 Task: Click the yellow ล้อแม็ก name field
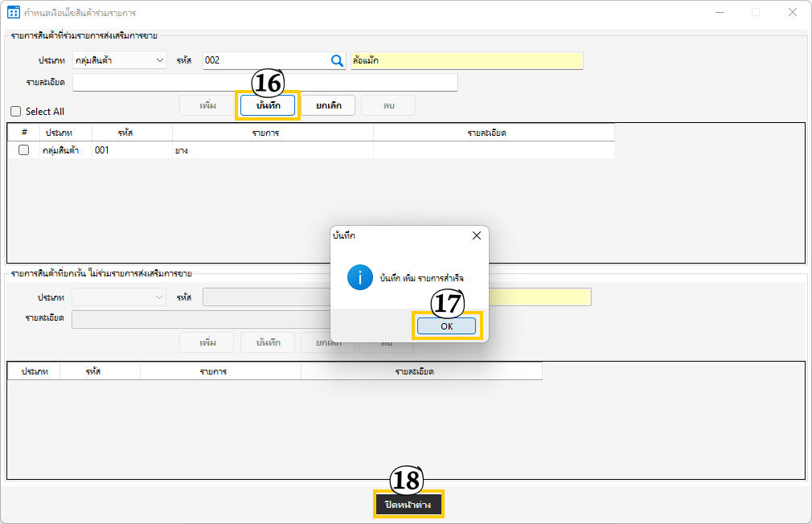tap(466, 60)
